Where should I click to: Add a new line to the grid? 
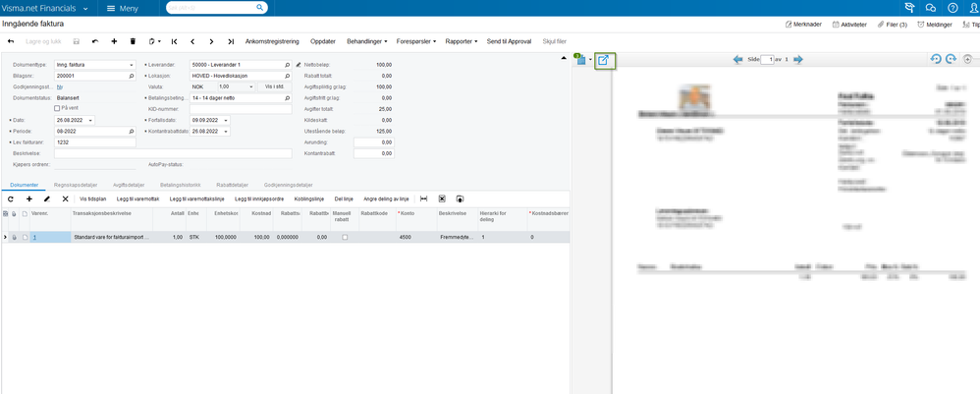pyautogui.click(x=28, y=198)
